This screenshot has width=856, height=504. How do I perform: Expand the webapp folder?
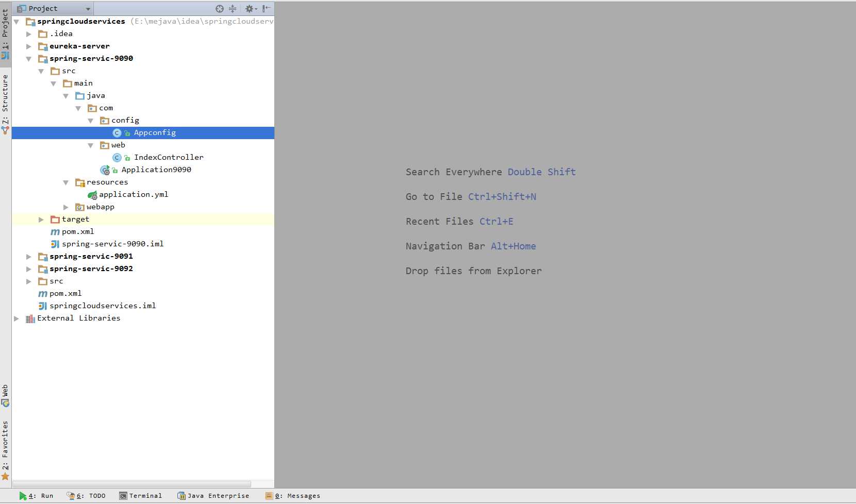66,207
